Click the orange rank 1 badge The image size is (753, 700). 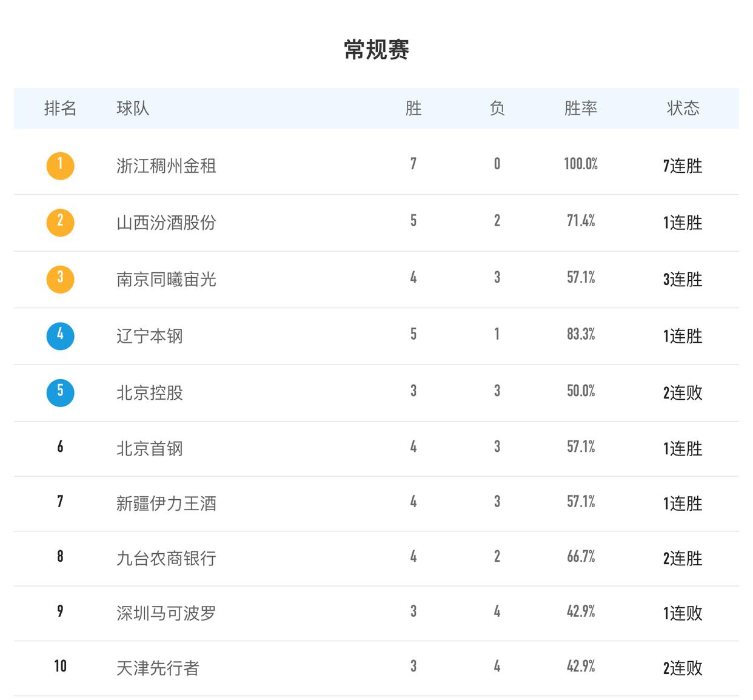pyautogui.click(x=59, y=166)
